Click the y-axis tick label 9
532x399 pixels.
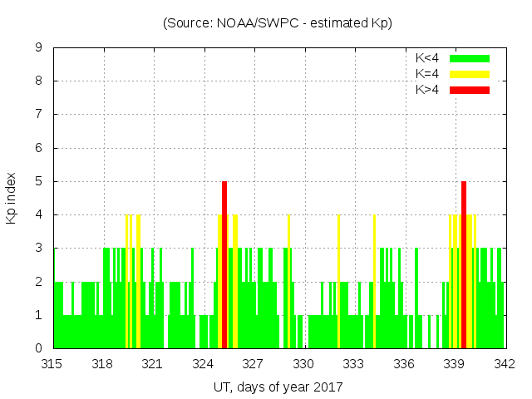click(x=39, y=48)
